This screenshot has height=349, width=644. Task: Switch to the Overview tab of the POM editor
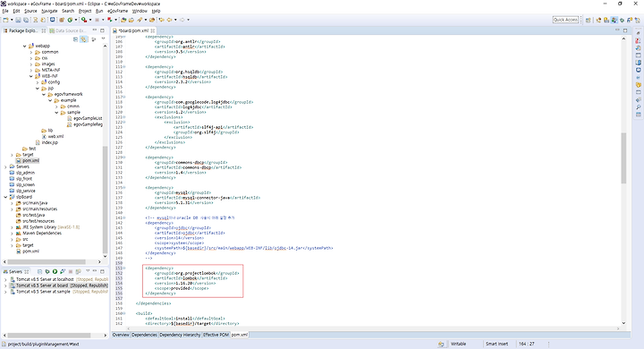[121, 335]
